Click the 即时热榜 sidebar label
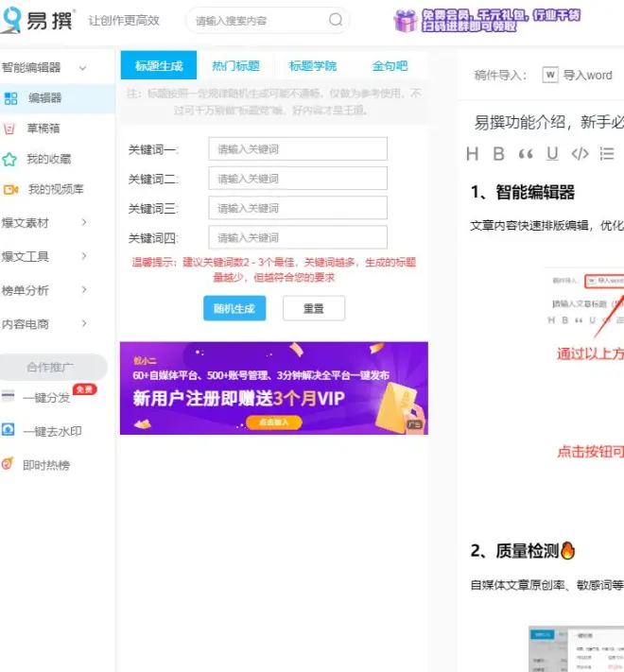This screenshot has height=672, width=624. pyautogui.click(x=46, y=465)
